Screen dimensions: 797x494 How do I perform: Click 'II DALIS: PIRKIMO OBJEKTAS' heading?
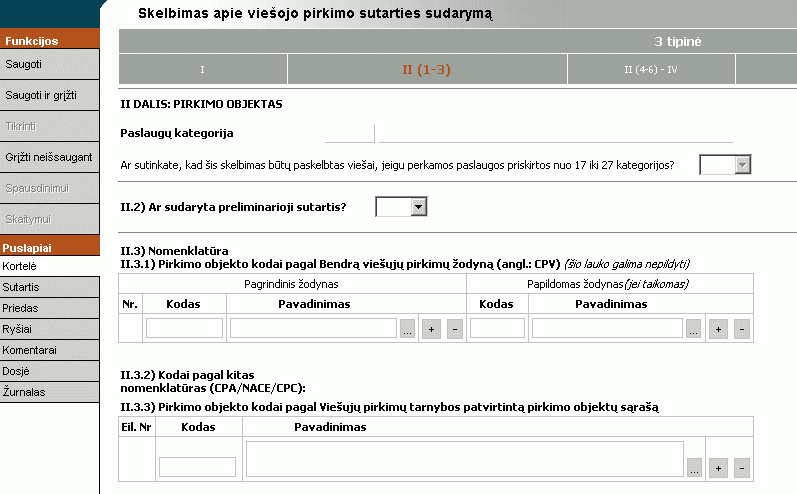[x=201, y=104]
